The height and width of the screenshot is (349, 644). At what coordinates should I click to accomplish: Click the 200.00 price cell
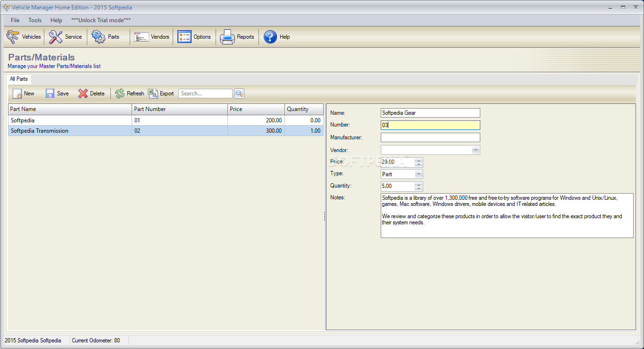tap(256, 120)
